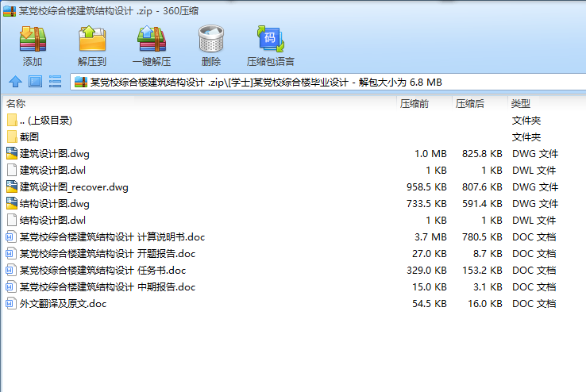
Task: Click the 54.5 KB size value
Action: tap(430, 303)
